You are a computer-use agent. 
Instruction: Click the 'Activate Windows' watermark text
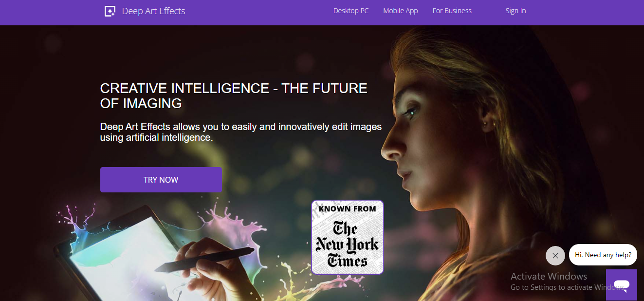click(549, 276)
